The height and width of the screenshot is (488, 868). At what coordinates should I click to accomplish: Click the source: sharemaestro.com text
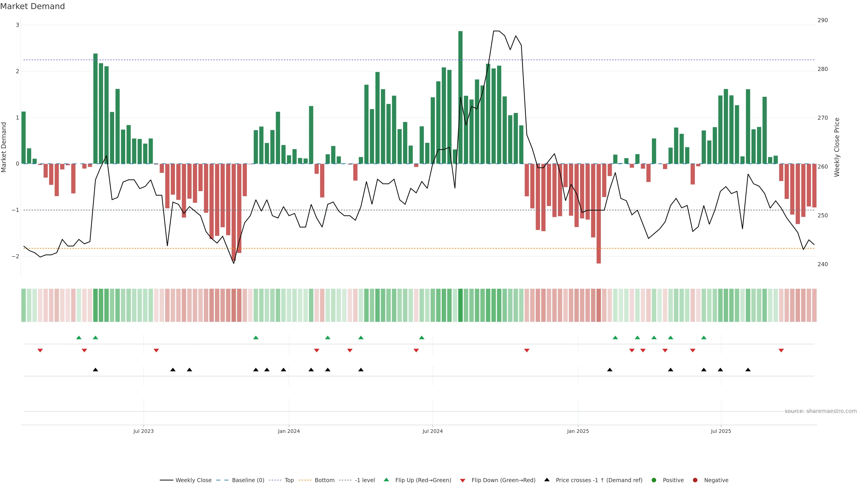(821, 411)
